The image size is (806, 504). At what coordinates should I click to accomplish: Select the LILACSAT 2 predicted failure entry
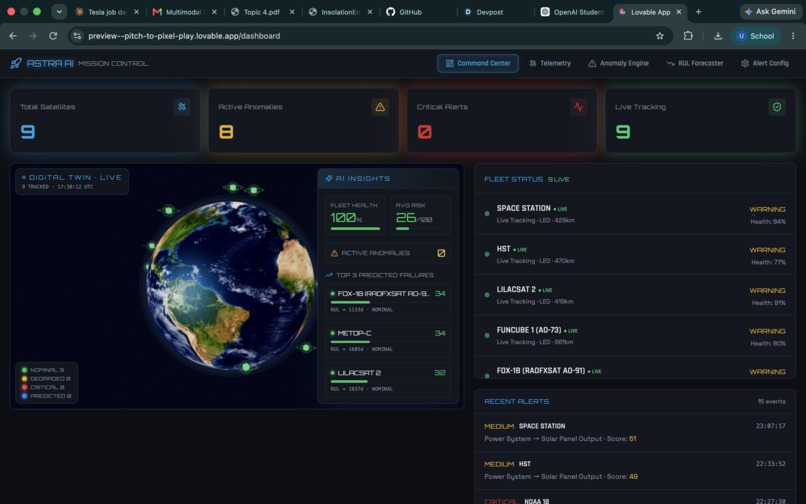click(388, 380)
